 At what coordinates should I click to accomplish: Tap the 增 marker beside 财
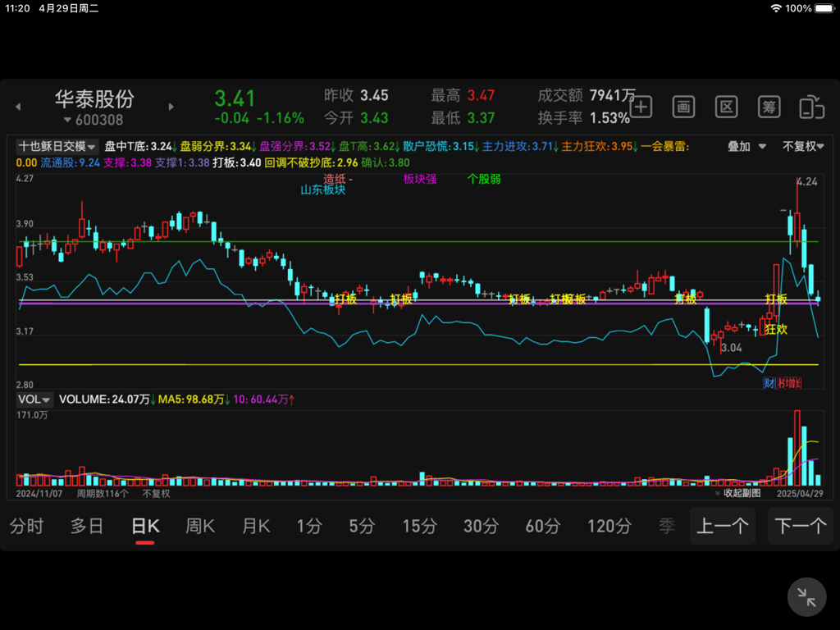click(x=790, y=383)
